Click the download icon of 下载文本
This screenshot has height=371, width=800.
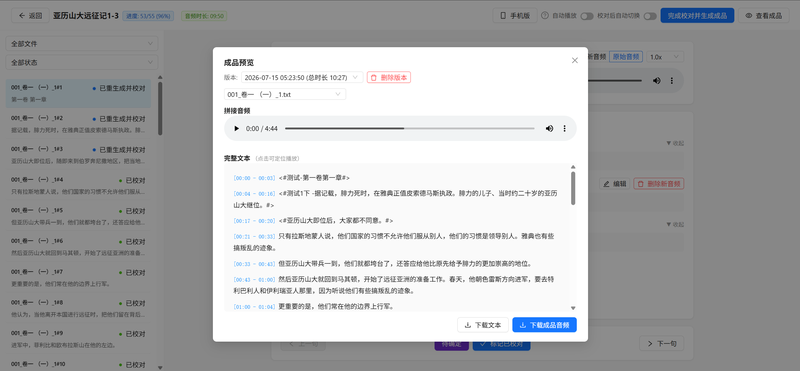[467, 325]
